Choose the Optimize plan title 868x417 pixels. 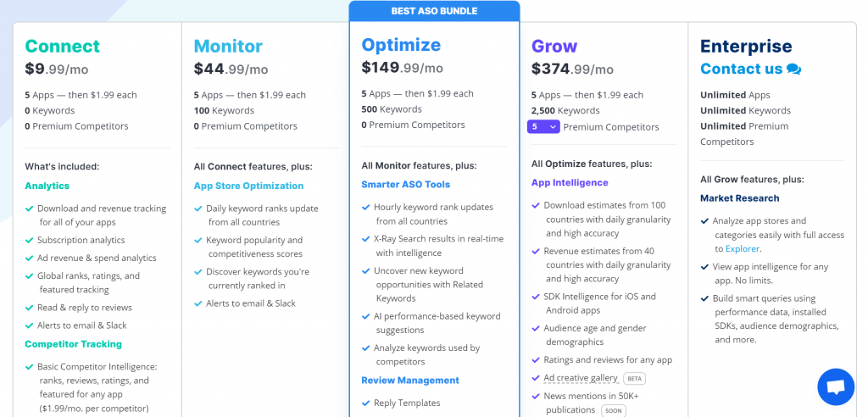click(401, 44)
